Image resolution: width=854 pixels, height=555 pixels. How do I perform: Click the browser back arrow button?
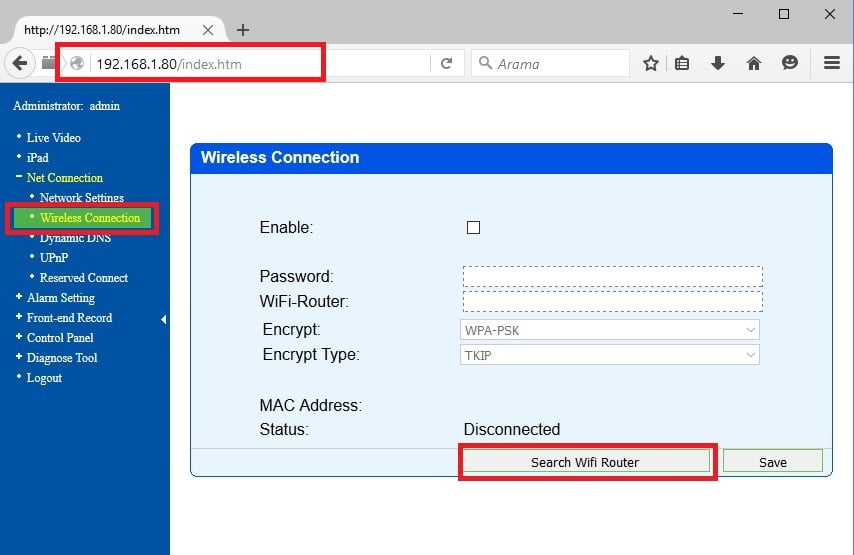tap(20, 63)
